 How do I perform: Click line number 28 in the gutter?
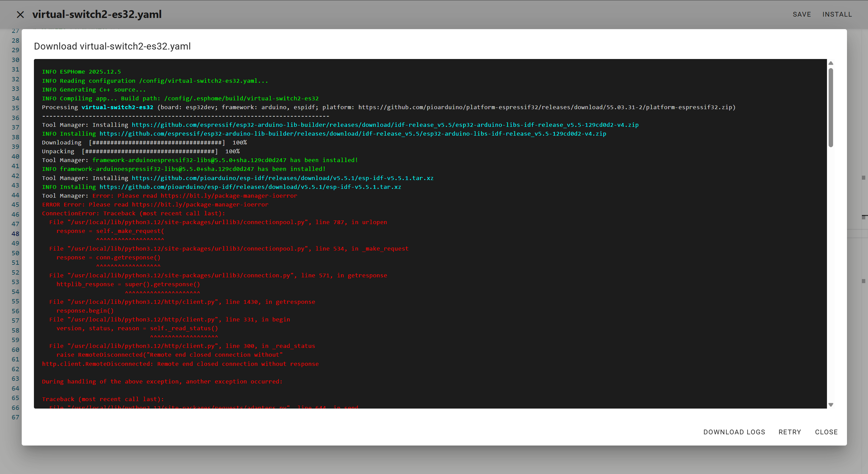click(x=15, y=40)
